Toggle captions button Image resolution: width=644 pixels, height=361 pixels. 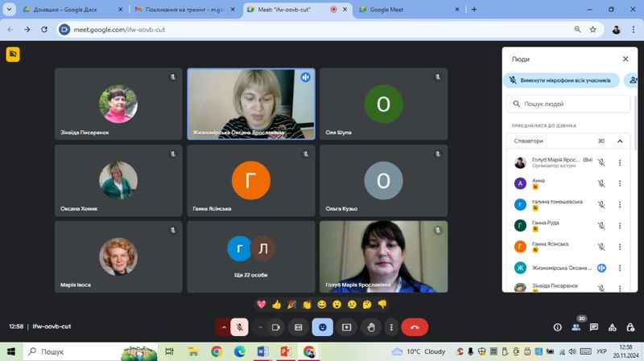(298, 327)
